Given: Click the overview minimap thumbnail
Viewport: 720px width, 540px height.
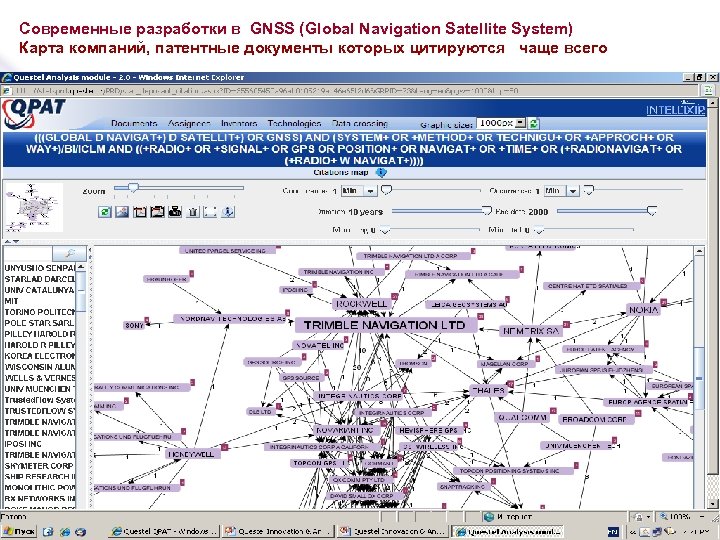Looking at the screenshot, I should pyautogui.click(x=34, y=208).
